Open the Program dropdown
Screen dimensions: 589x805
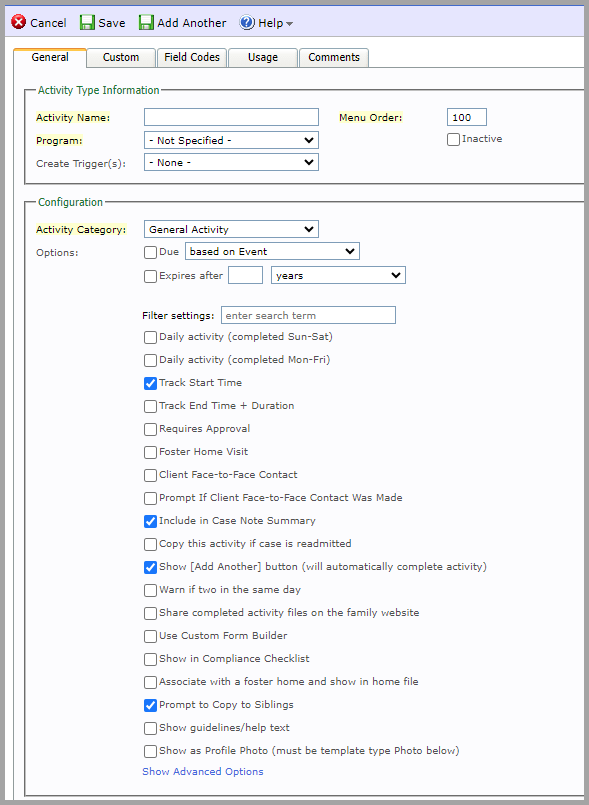point(230,140)
